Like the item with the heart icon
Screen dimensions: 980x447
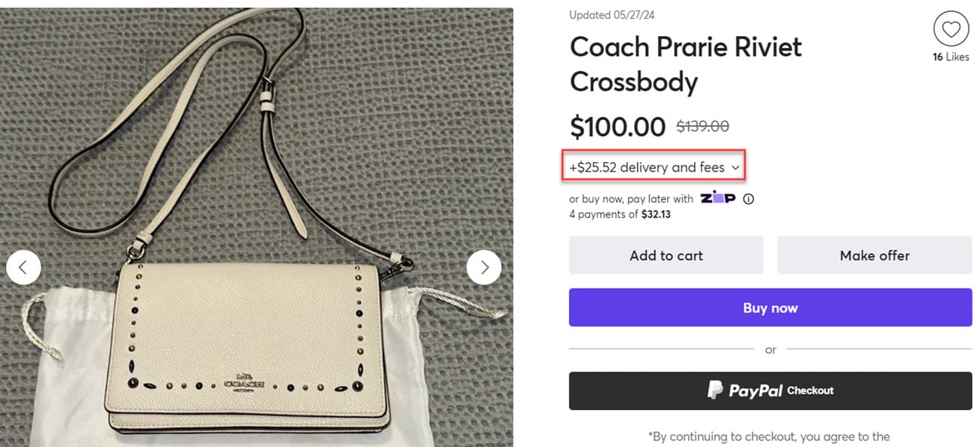(951, 30)
